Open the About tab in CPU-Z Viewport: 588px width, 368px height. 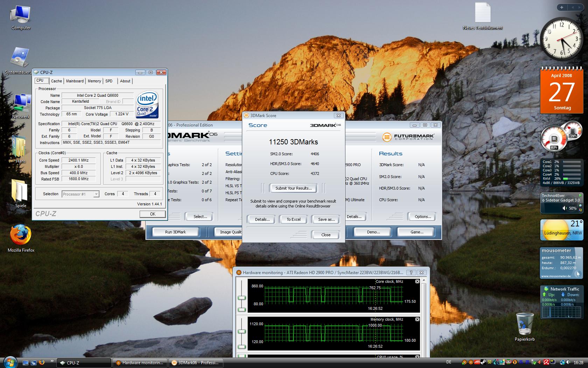pyautogui.click(x=125, y=81)
